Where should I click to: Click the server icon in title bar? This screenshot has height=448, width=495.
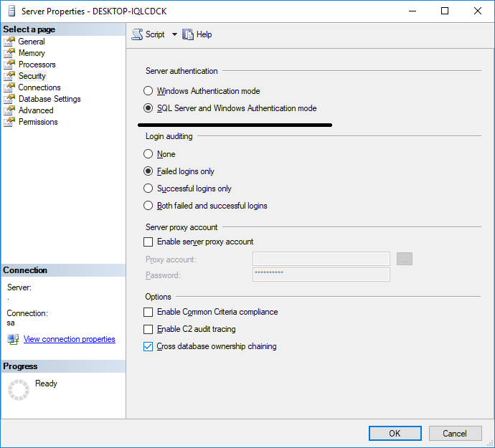coord(11,11)
